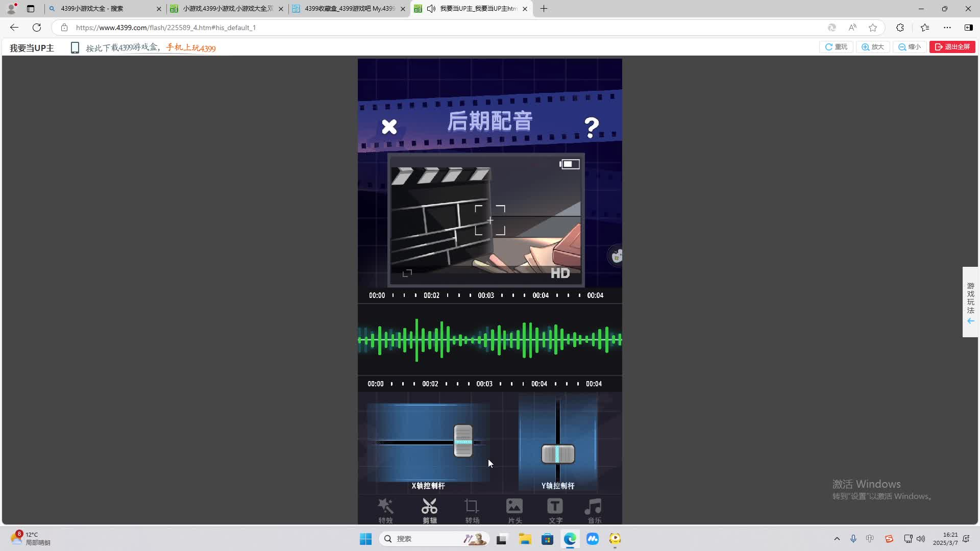
Task: Open the help question mark in the game
Action: pyautogui.click(x=592, y=126)
